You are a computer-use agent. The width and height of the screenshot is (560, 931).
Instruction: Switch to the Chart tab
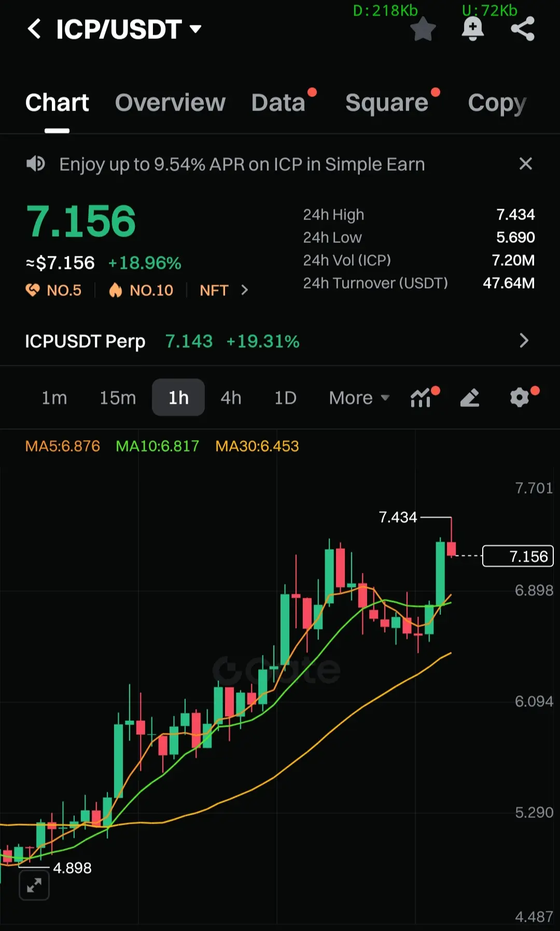click(57, 103)
